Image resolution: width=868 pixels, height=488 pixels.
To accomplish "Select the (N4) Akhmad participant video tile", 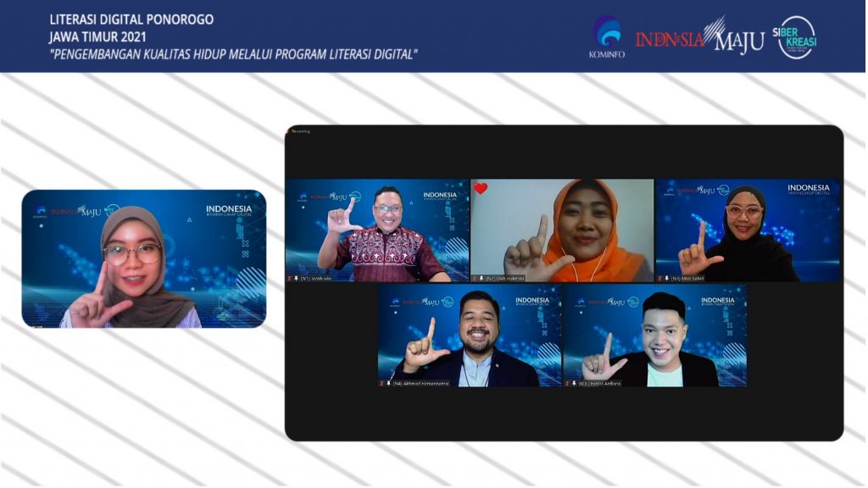I will [x=470, y=335].
